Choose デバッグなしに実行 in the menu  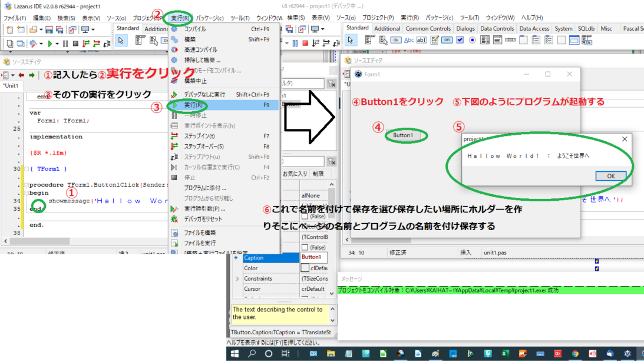coord(224,94)
